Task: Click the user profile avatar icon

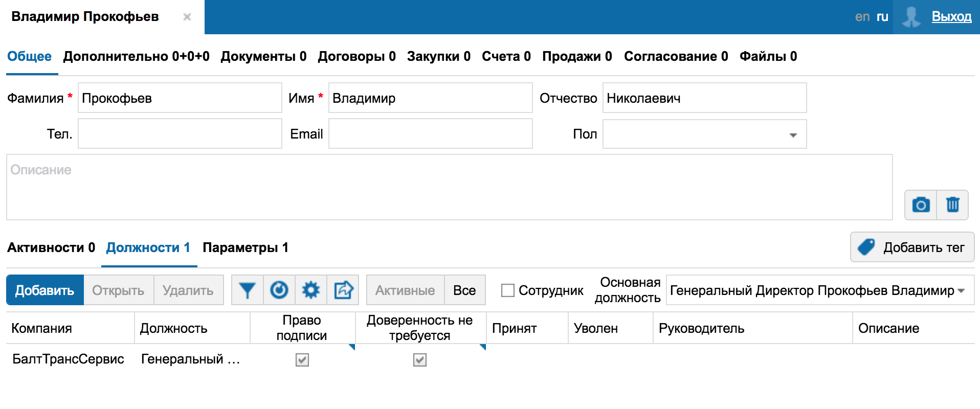Action: [x=911, y=17]
